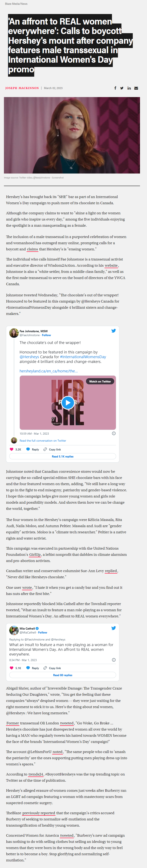This screenshot has height=868, width=147.
Task: Open the info icon on Mia Cathell's tweet
Action: tap(114, 660)
